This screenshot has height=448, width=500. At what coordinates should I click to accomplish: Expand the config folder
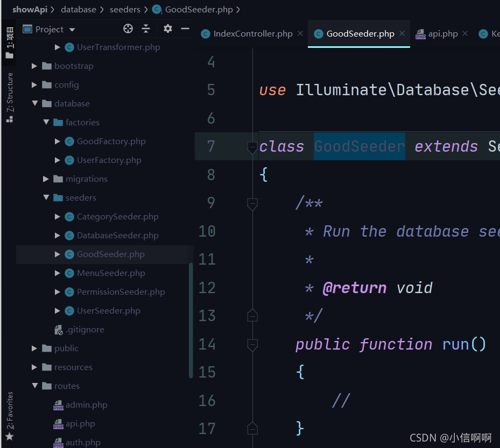(34, 85)
